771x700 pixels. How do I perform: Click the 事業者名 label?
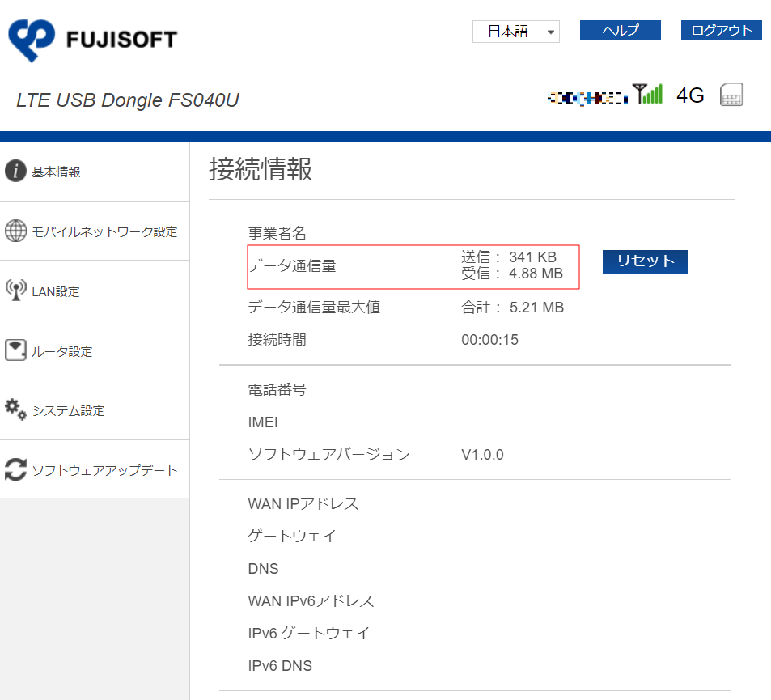(277, 233)
